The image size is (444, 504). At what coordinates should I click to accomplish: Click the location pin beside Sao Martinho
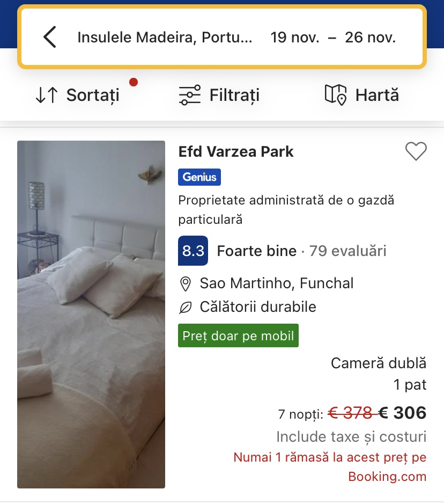186,284
